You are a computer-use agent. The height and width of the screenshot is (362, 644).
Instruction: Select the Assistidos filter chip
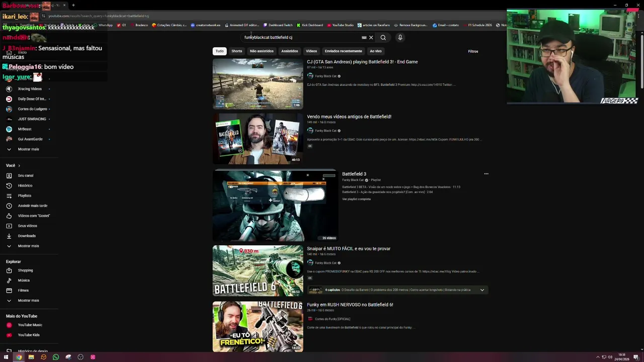[x=289, y=51]
